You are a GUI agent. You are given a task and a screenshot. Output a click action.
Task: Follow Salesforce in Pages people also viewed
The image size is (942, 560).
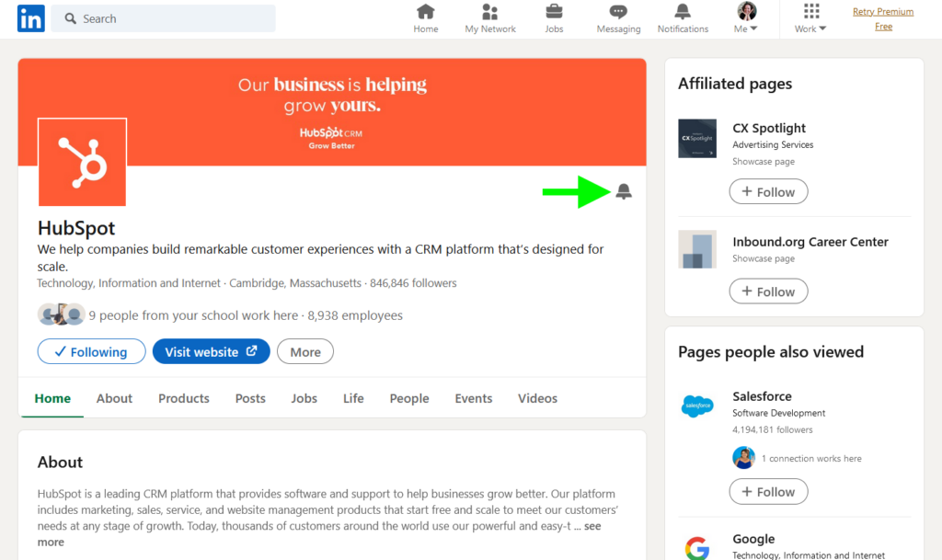[x=768, y=491]
